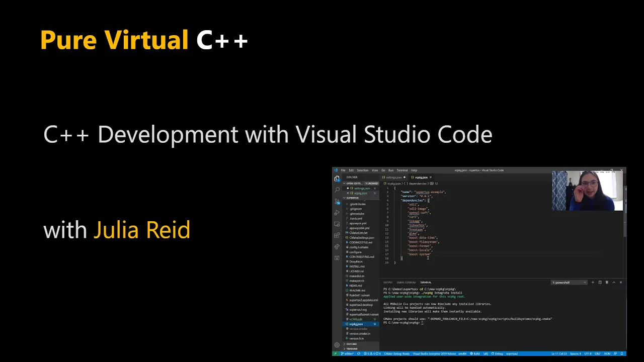Expand the Outline section
The width and height of the screenshot is (644, 362).
(x=361, y=344)
